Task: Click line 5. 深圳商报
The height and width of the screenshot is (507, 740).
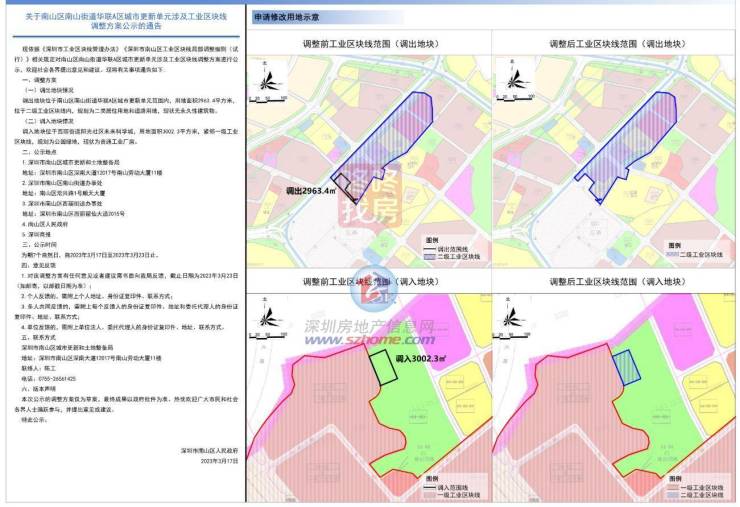Action: point(36,235)
